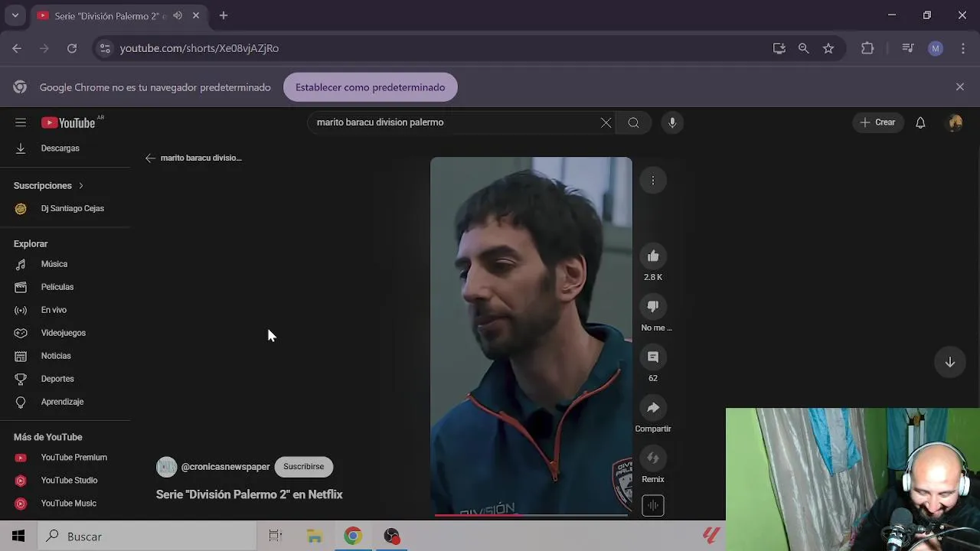This screenshot has width=980, height=551.
Task: Pause the playing Short video
Action: coord(531,335)
